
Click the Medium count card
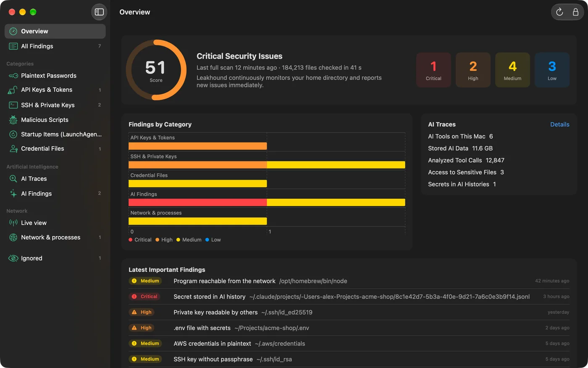coord(512,70)
